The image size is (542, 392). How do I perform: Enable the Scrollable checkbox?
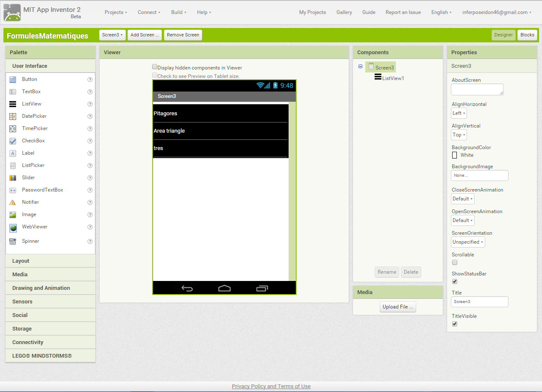point(455,262)
